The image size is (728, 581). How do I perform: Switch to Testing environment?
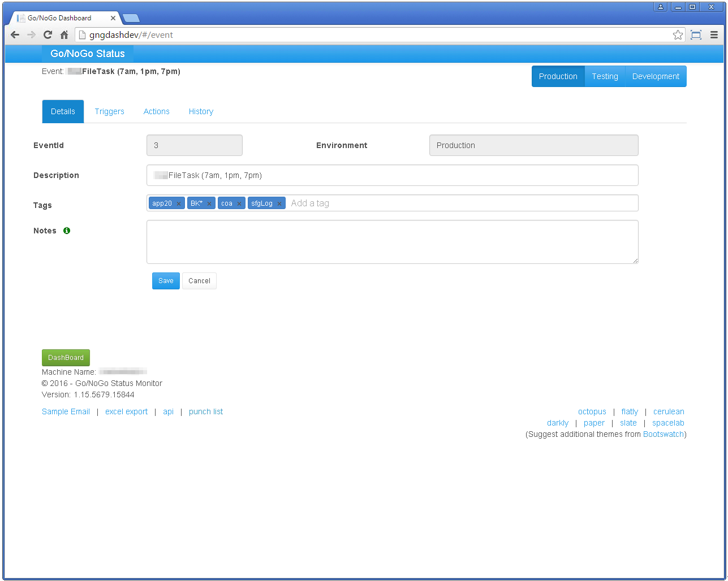point(605,76)
